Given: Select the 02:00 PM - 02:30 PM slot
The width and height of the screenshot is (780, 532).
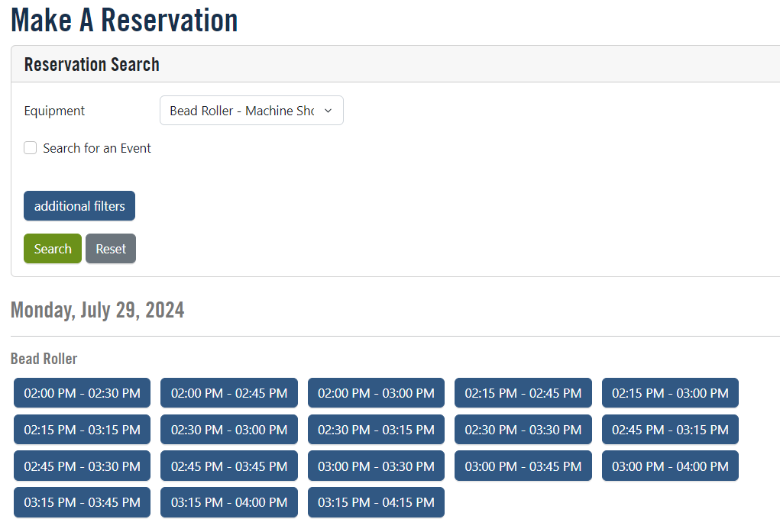Looking at the screenshot, I should coord(82,393).
